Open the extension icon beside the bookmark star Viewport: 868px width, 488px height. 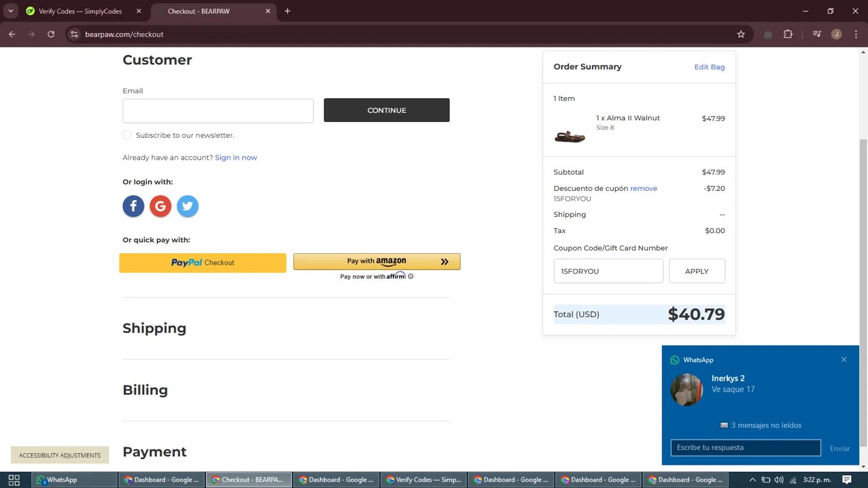tap(768, 34)
